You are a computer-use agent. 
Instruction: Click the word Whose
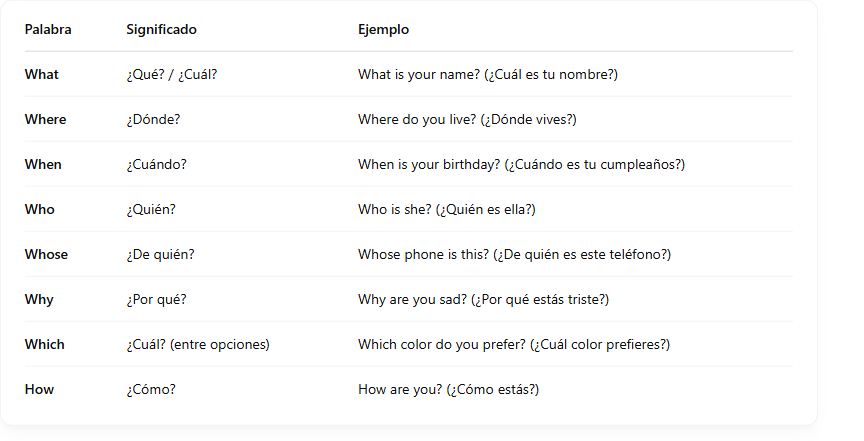46,255
